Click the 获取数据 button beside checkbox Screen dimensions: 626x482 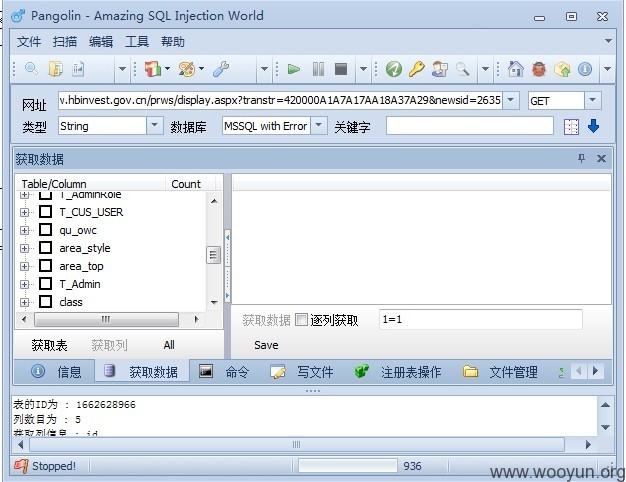266,320
